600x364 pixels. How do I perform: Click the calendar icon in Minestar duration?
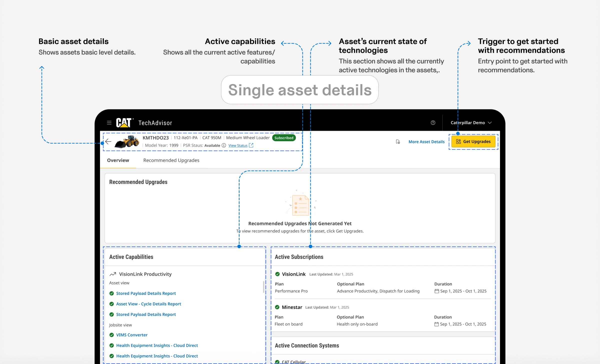pos(436,324)
